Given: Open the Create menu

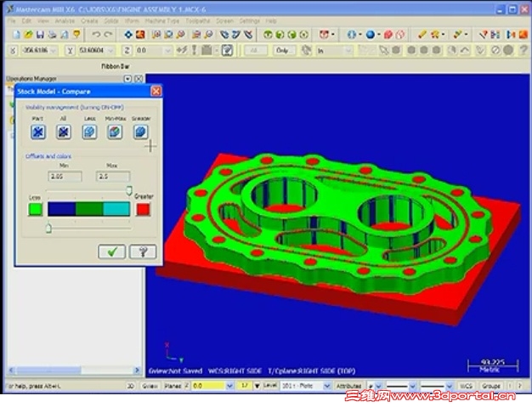Looking at the screenshot, I should [x=89, y=21].
